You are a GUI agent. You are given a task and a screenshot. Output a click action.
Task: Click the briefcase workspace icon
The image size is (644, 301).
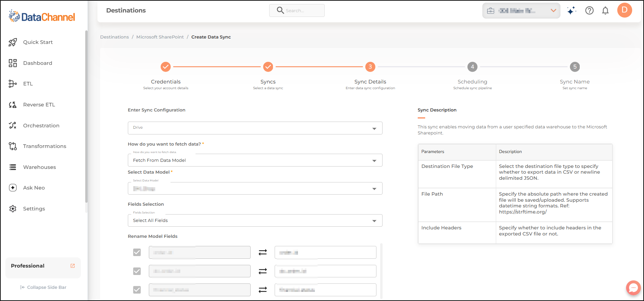[491, 11]
